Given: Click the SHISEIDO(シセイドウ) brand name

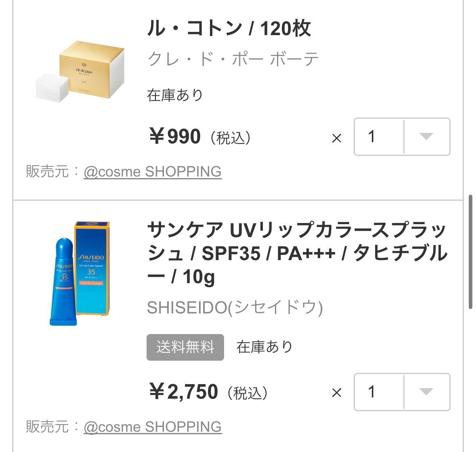Looking at the screenshot, I should 235,307.
